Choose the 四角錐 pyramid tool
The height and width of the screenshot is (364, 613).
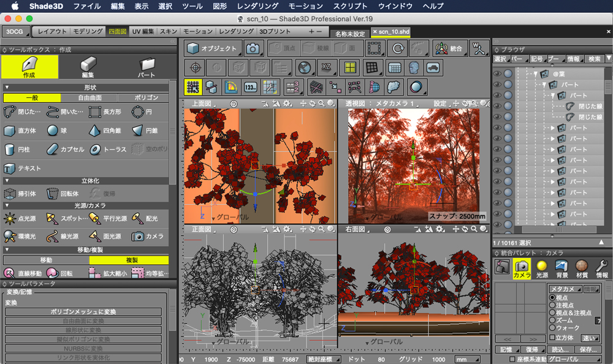pyautogui.click(x=105, y=131)
